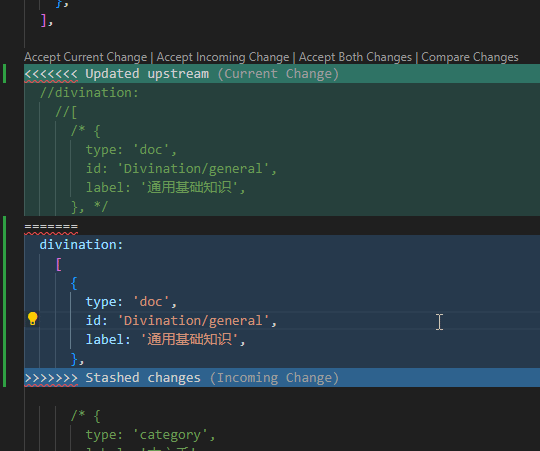Click commented id 'Divination/general' in current change
The width and height of the screenshot is (540, 451).
click(x=193, y=169)
